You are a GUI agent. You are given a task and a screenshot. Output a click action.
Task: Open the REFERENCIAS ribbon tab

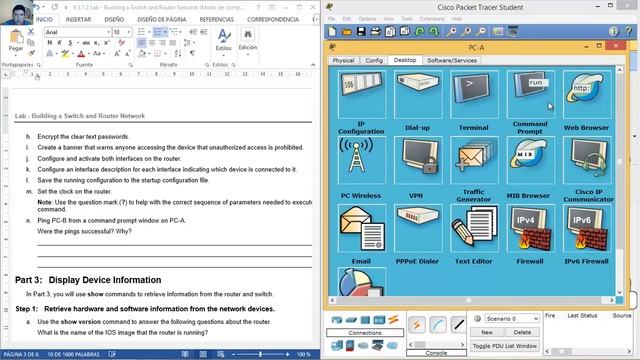tap(217, 19)
